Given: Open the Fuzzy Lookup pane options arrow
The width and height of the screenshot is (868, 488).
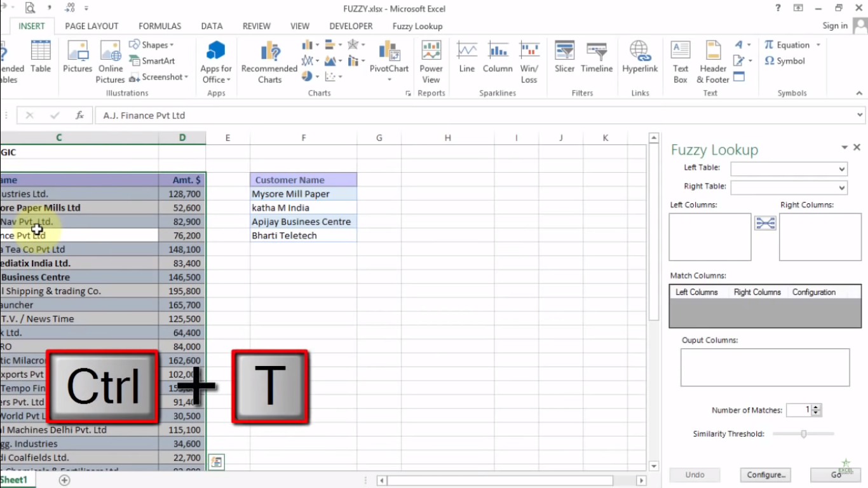Looking at the screenshot, I should [x=844, y=147].
